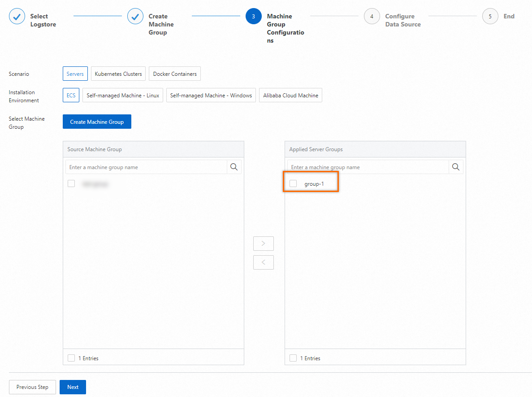The height and width of the screenshot is (397, 532).
Task: Choose the Docker Containers scenario
Action: [175, 74]
